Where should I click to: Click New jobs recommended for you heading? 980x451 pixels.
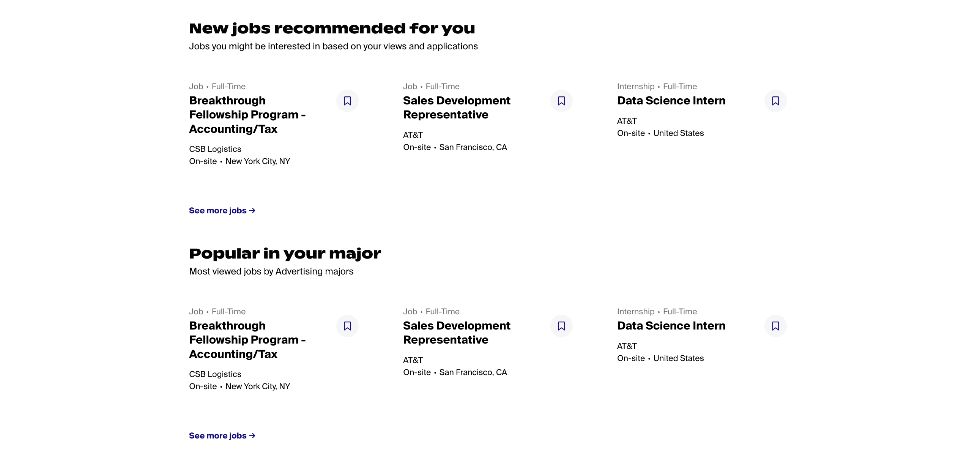332,28
